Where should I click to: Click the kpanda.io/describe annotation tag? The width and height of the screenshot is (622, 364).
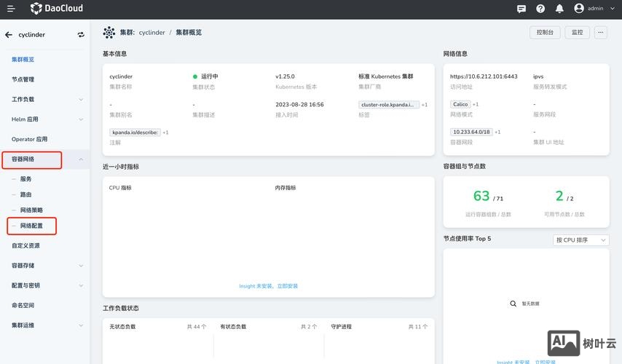coord(135,132)
